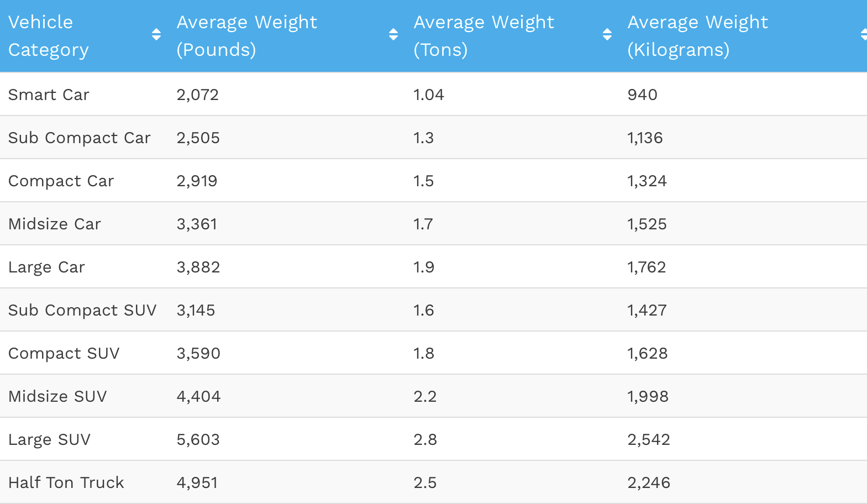The width and height of the screenshot is (867, 504).
Task: Select the Vehicle Category header text
Action: coord(49,36)
